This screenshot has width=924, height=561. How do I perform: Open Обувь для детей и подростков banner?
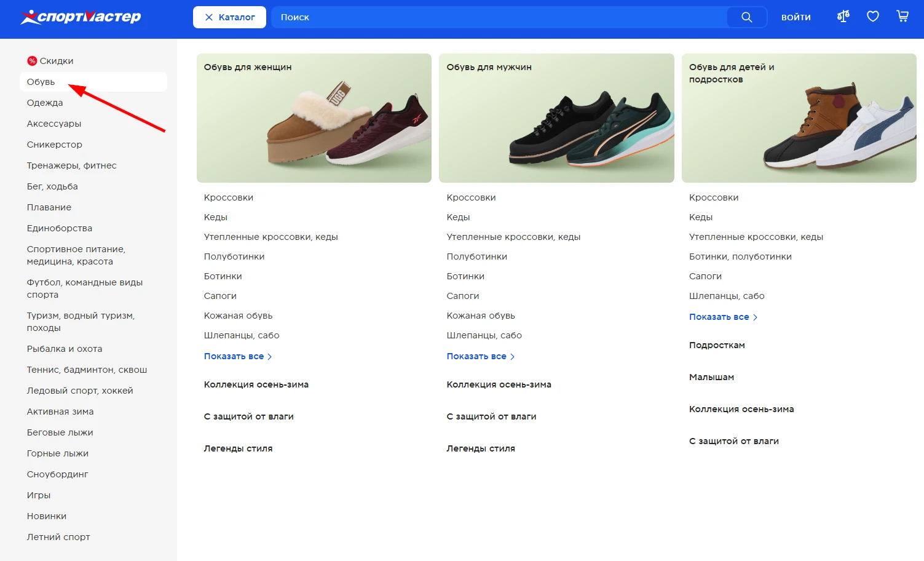click(799, 118)
